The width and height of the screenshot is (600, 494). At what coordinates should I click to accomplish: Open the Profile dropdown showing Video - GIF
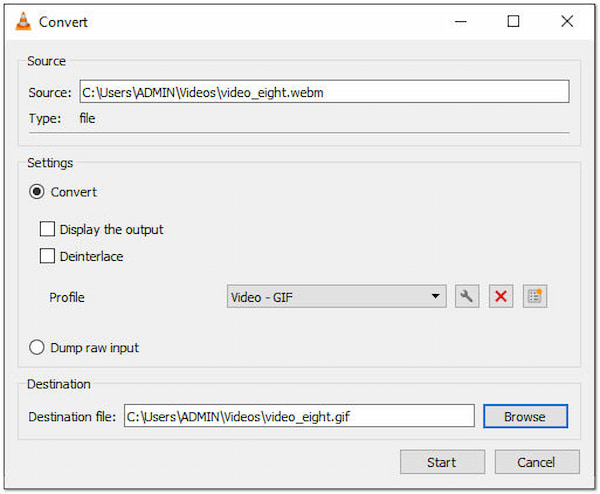336,296
